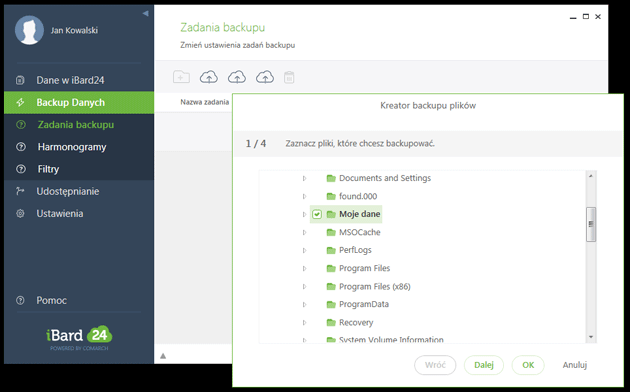Click the folder tree scrollbar down arrow
The width and height of the screenshot is (630, 392).
pos(591,337)
